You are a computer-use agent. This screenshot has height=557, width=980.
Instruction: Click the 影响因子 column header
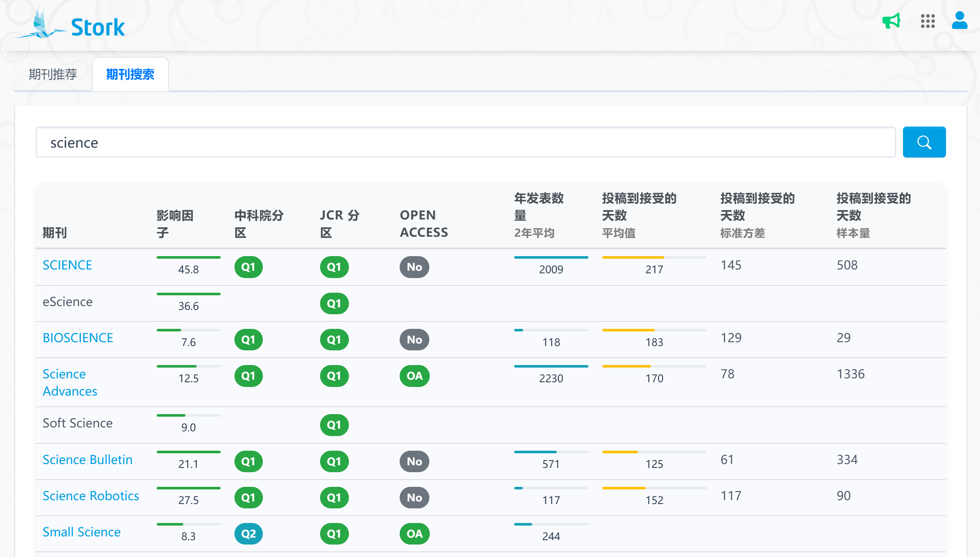175,223
